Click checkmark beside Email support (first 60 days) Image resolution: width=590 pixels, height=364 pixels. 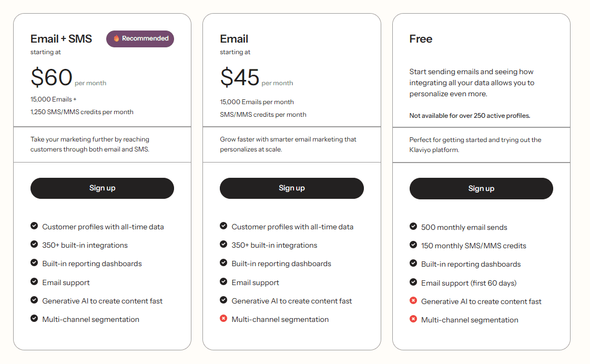coord(413,282)
